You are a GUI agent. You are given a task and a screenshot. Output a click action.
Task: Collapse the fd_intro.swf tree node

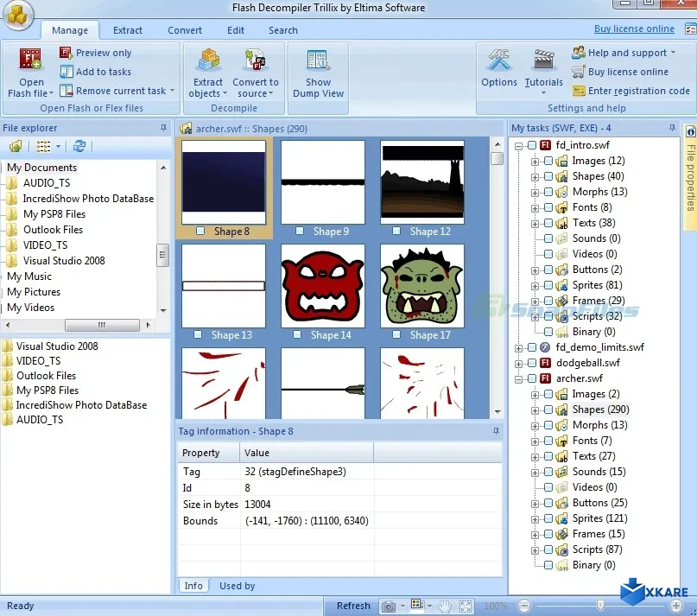click(x=519, y=146)
